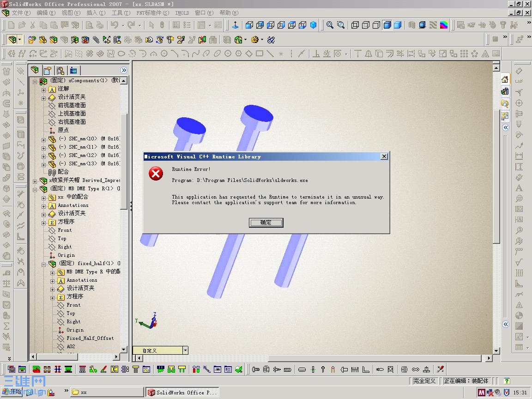Select 原点 origin in tree

[63, 130]
